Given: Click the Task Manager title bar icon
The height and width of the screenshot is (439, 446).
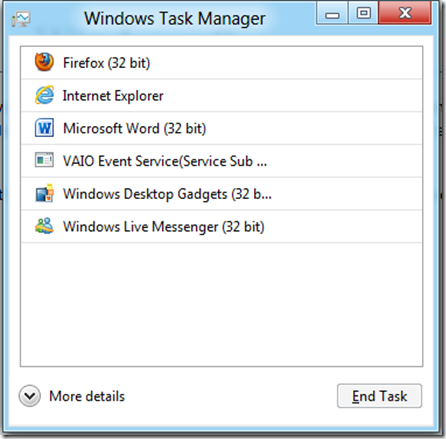Looking at the screenshot, I should pyautogui.click(x=21, y=19).
